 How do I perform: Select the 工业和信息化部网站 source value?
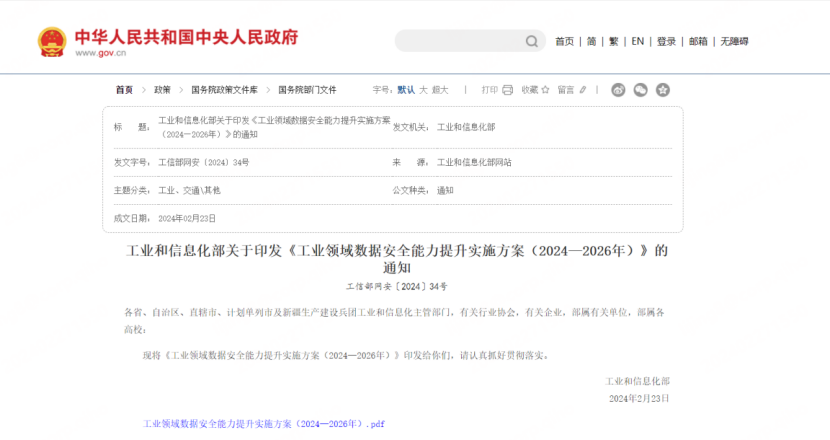click(474, 163)
